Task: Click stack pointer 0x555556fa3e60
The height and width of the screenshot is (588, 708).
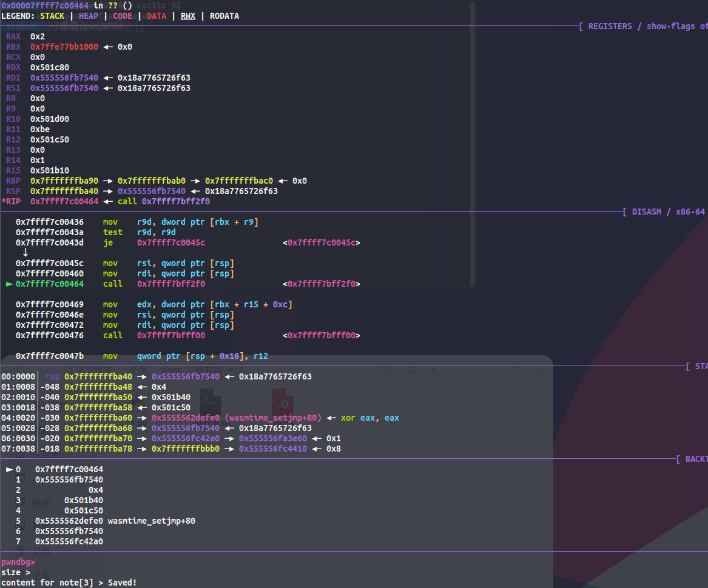Action: coord(273,439)
